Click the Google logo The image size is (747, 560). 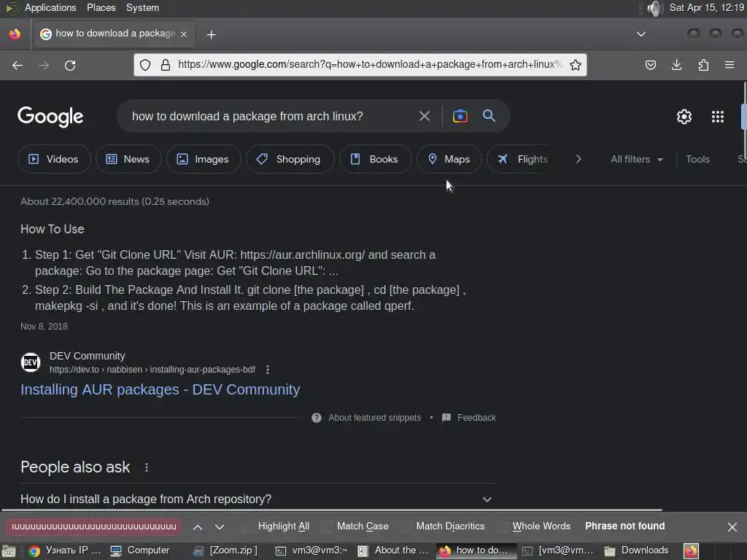(50, 116)
